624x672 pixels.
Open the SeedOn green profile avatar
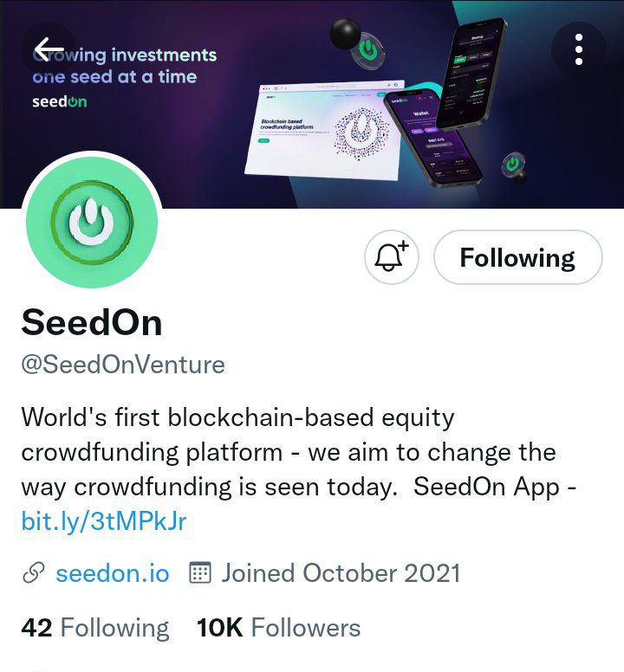coord(92,223)
